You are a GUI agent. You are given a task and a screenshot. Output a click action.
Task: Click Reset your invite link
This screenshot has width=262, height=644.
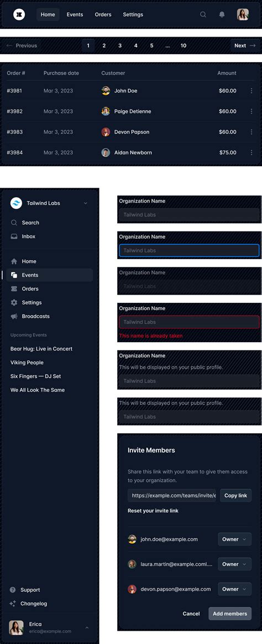pyautogui.click(x=153, y=511)
